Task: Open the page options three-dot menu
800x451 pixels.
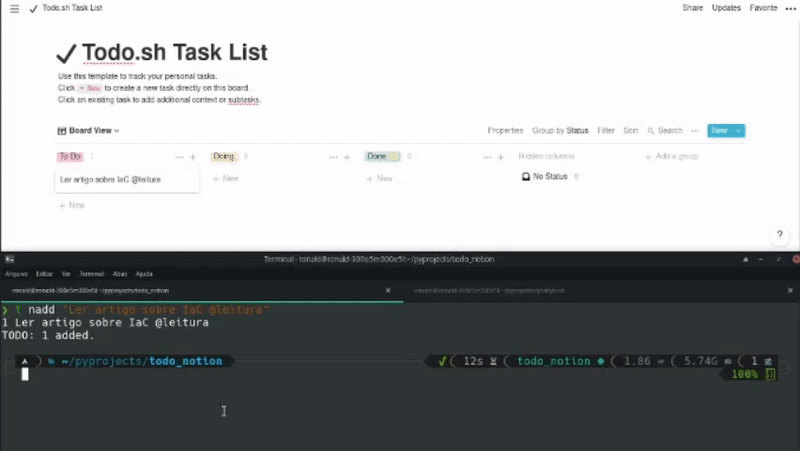Action: [x=790, y=9]
